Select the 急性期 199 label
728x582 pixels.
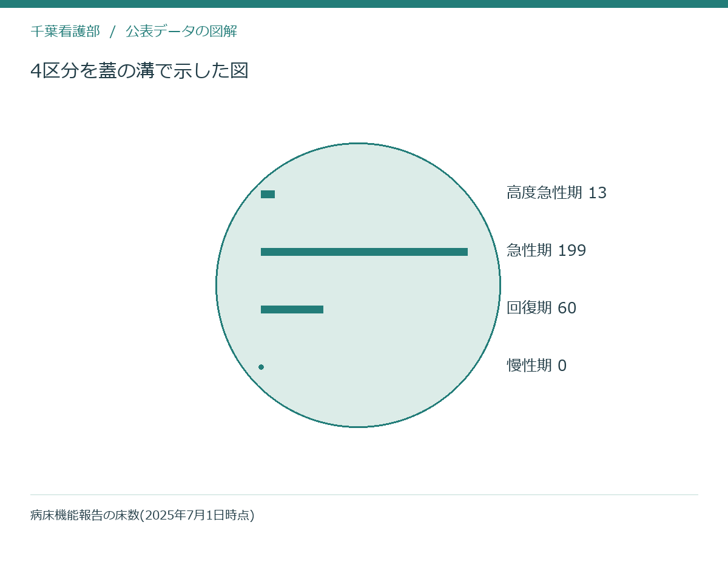pyautogui.click(x=546, y=250)
